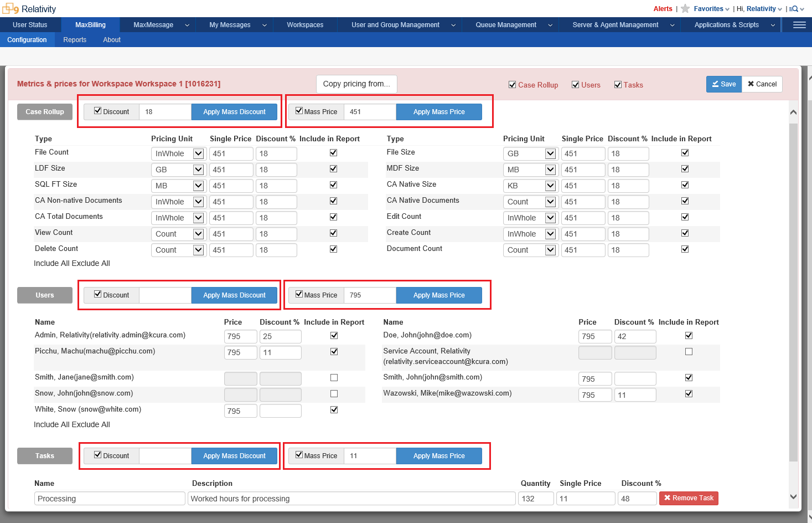Click the Save button
Viewport: 812px width, 523px height.
tap(724, 84)
